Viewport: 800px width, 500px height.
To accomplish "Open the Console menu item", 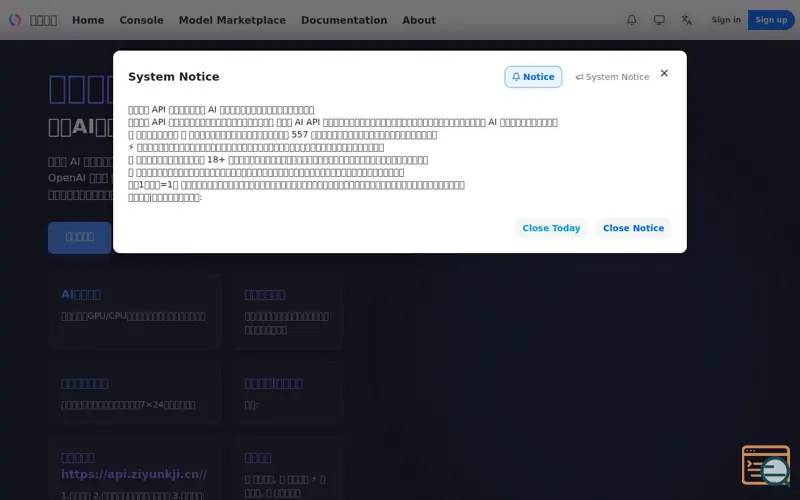I will pyautogui.click(x=141, y=20).
